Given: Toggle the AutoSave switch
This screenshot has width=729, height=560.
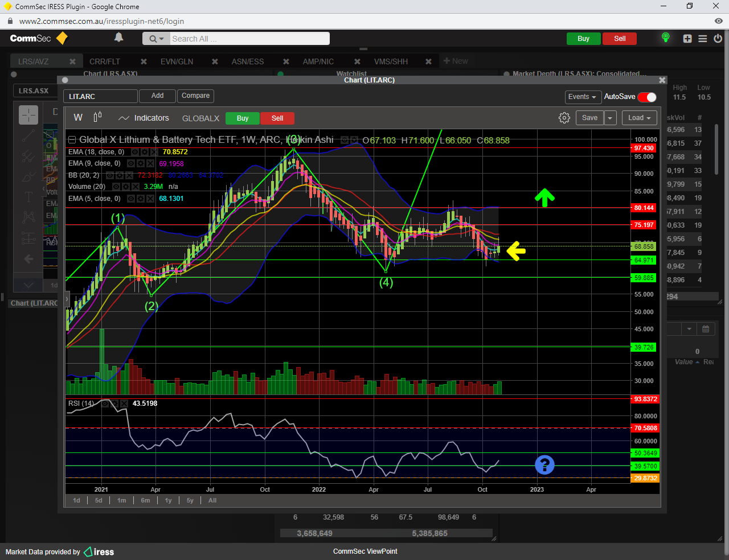Looking at the screenshot, I should (x=647, y=97).
